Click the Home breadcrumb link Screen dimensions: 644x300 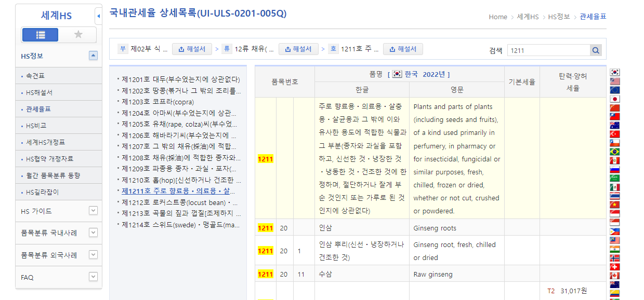497,17
